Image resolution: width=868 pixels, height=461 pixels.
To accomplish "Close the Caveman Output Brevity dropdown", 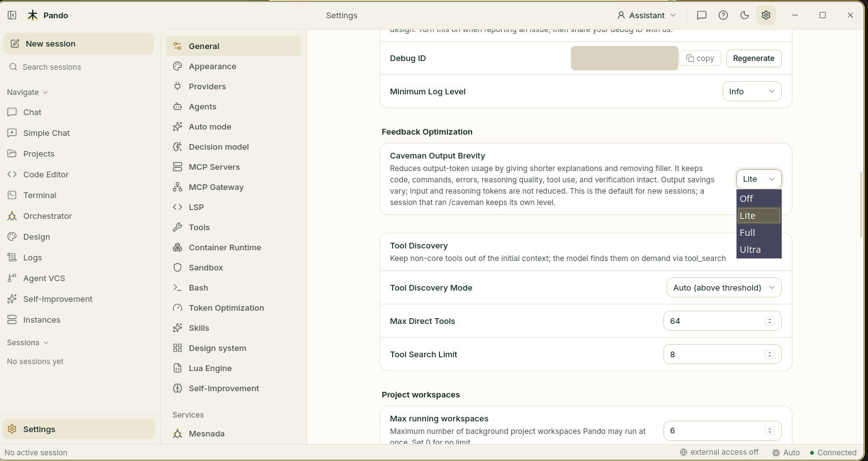I will point(758,179).
